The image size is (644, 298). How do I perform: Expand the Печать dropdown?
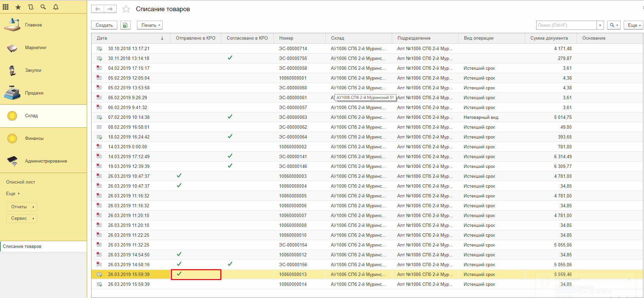click(x=150, y=25)
